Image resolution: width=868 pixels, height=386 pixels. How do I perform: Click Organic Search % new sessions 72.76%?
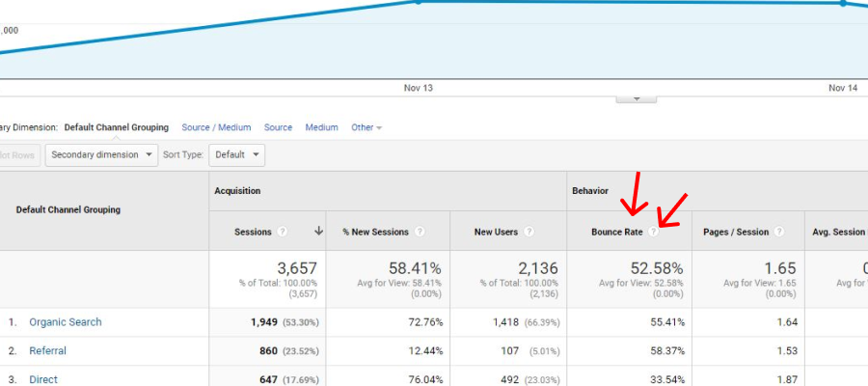[424, 321]
